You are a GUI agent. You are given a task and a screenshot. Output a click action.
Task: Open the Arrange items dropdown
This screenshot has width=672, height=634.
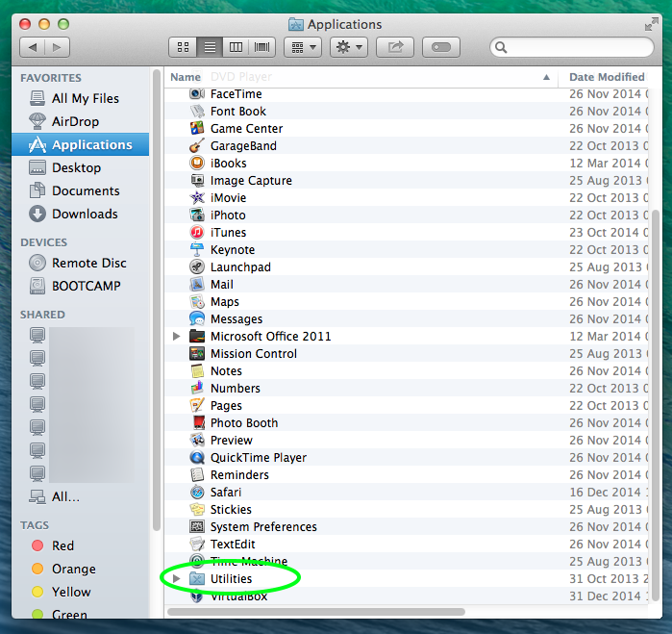point(304,46)
